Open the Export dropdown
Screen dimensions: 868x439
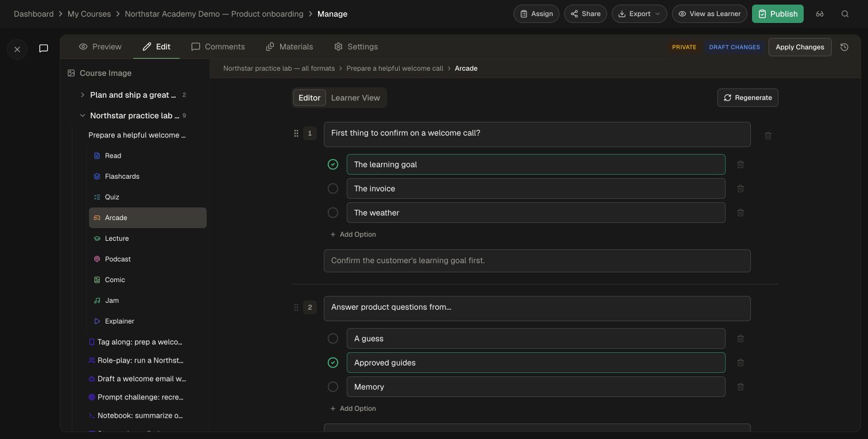(640, 14)
